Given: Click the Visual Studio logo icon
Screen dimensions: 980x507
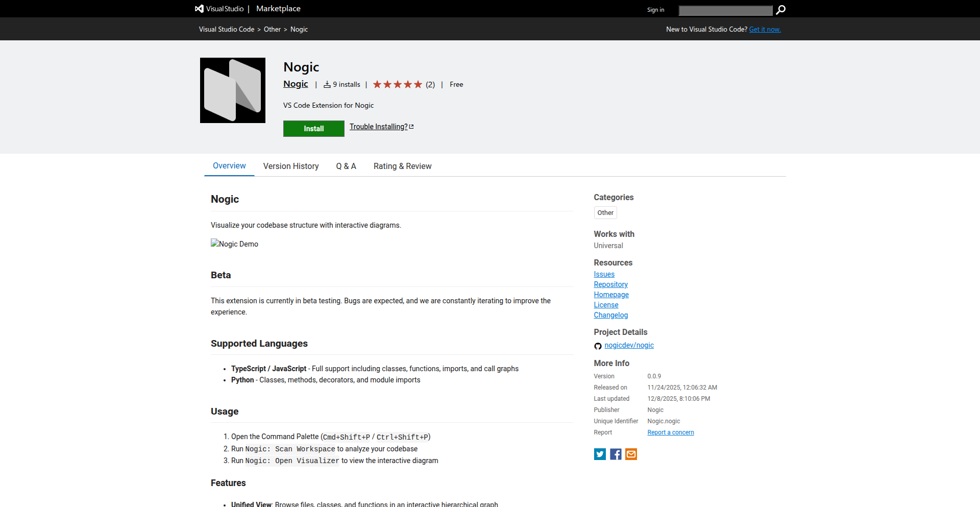Looking at the screenshot, I should pos(199,9).
